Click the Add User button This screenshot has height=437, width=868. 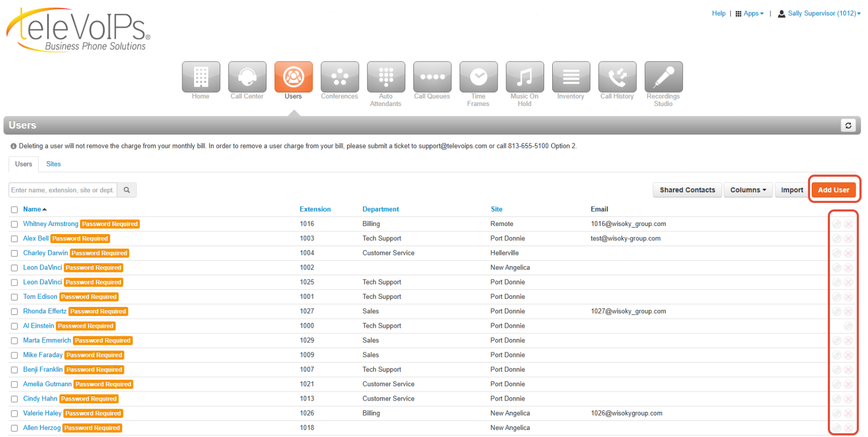[x=834, y=190]
